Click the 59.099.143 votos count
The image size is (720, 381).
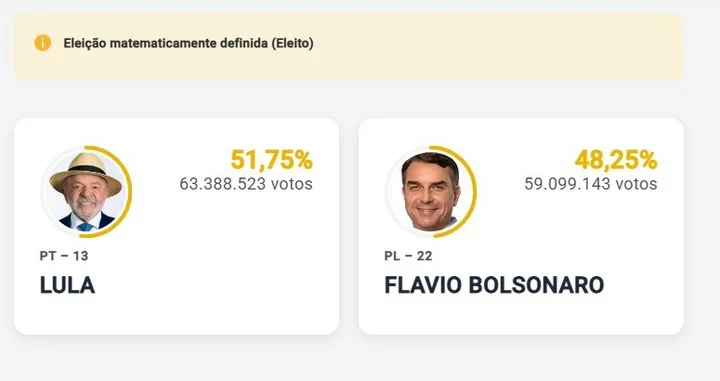[x=591, y=184]
